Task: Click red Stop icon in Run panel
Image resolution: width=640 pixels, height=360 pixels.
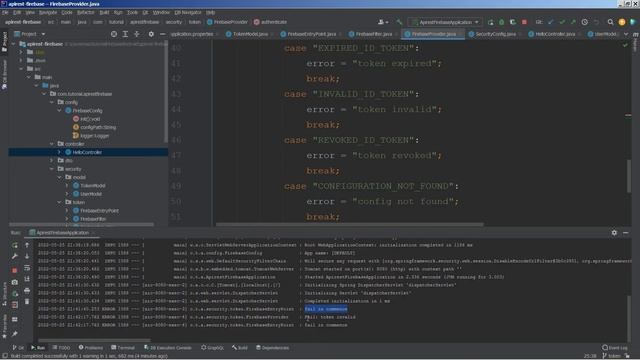Action: pos(15,270)
